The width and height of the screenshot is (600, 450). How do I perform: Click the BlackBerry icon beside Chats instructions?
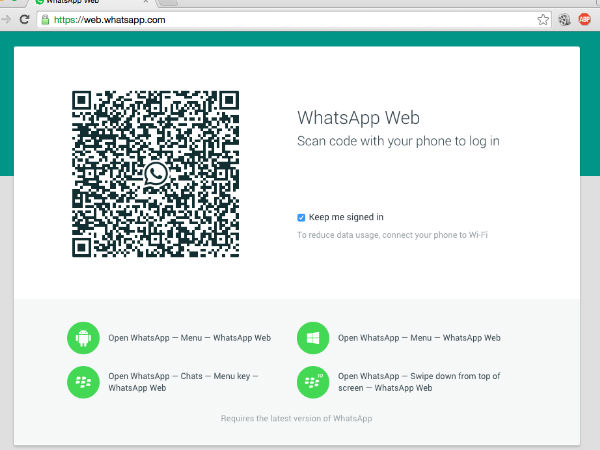(83, 381)
